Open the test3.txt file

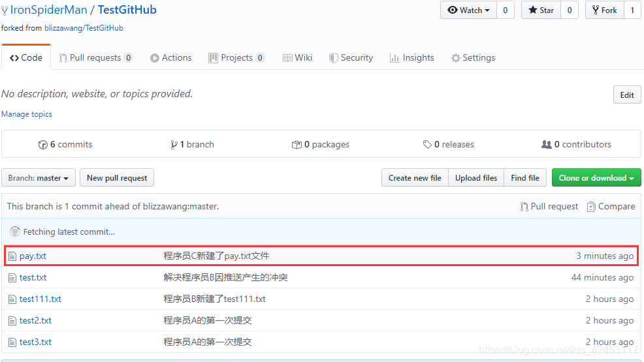[x=35, y=342]
